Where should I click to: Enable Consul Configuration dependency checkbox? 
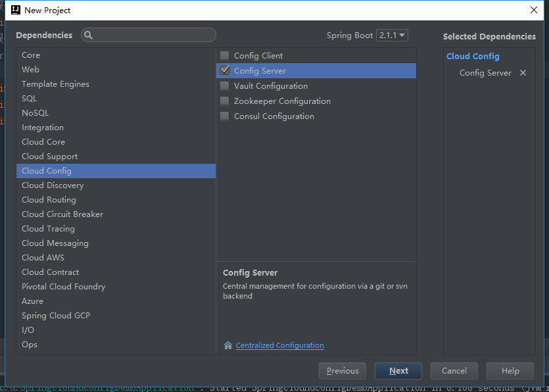coord(224,116)
